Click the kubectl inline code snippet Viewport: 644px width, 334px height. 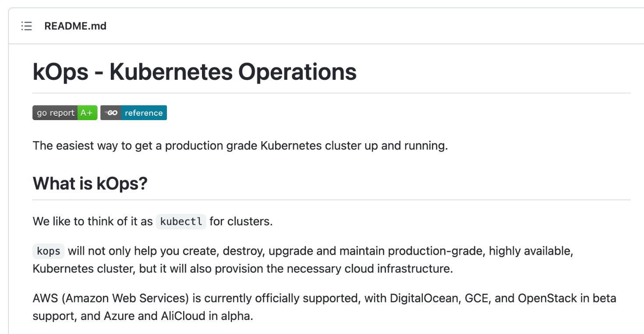pos(181,221)
